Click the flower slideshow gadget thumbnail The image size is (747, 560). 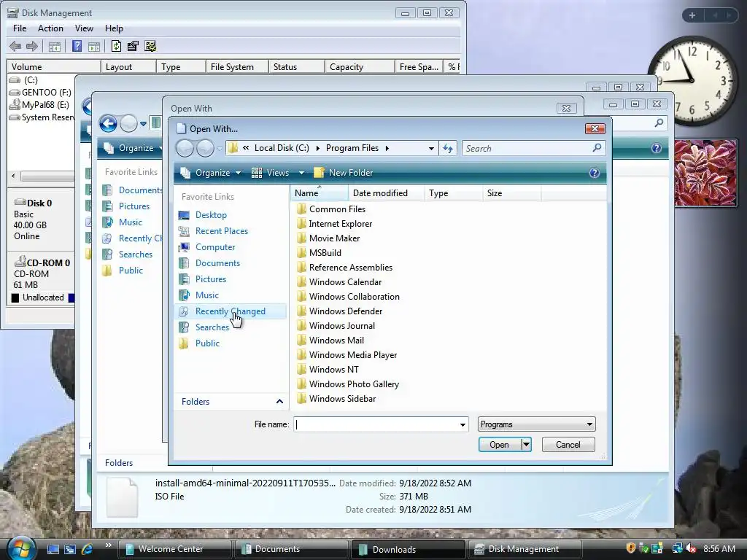705,173
